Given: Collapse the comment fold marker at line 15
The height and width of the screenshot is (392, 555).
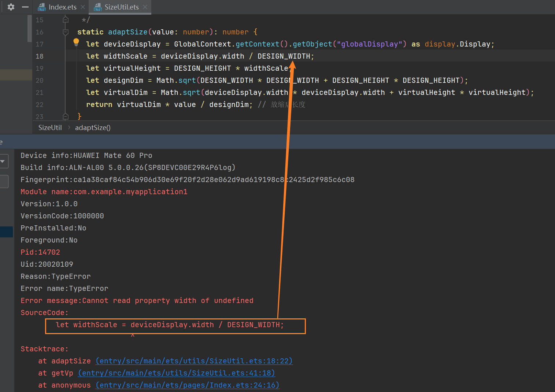Looking at the screenshot, I should 66,19.
